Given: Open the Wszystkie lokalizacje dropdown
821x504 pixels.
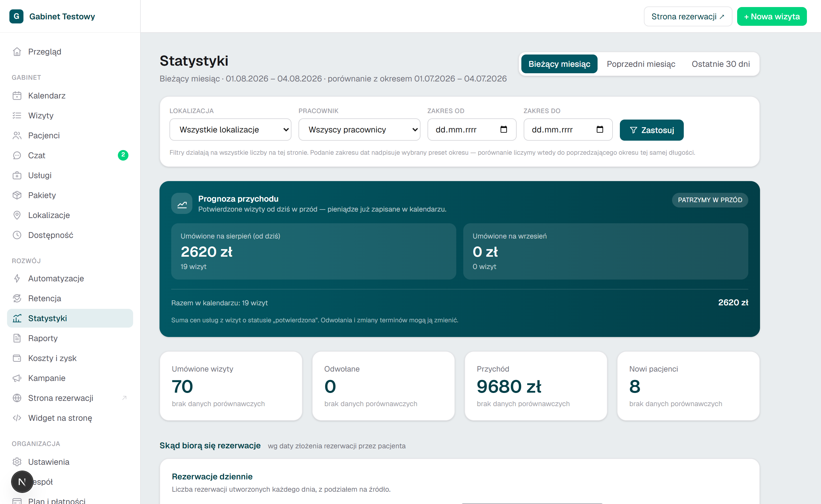Looking at the screenshot, I should click(230, 130).
